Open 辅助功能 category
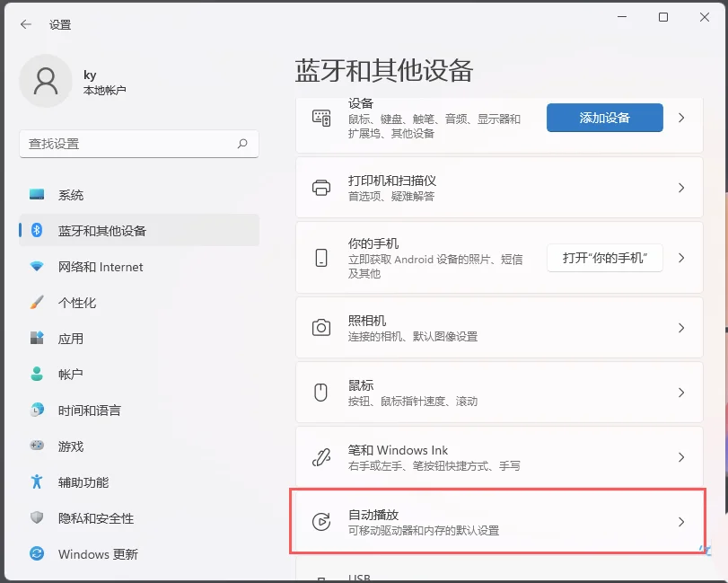Viewport: 728px width, 583px height. pos(139,481)
